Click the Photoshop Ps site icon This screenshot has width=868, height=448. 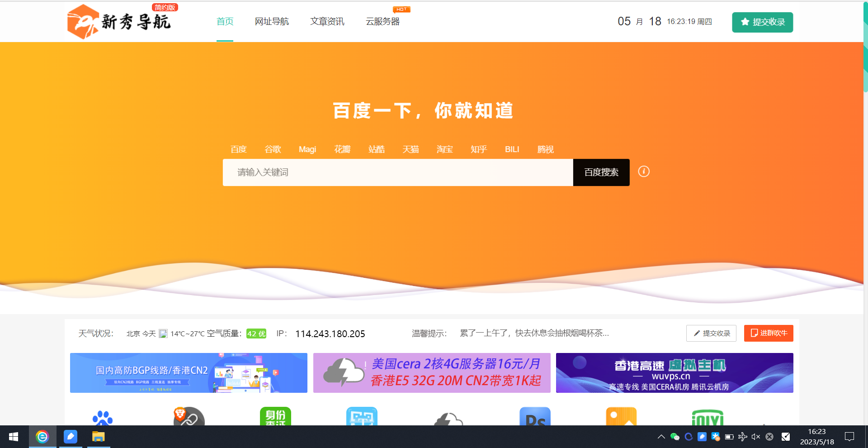(535, 416)
